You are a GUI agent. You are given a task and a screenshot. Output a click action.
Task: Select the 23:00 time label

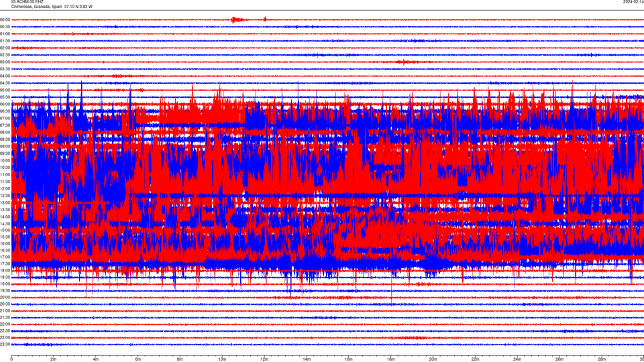(x=5, y=338)
